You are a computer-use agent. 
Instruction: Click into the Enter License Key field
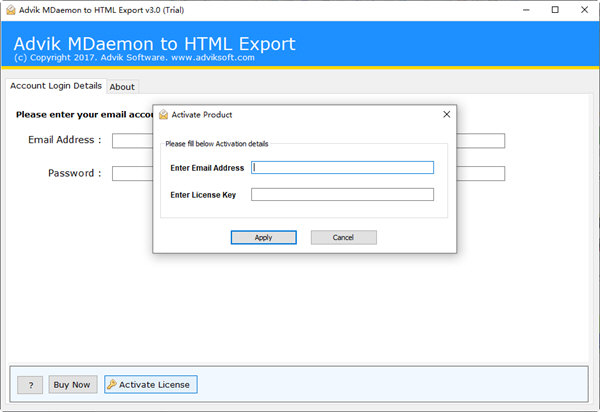[x=342, y=194]
